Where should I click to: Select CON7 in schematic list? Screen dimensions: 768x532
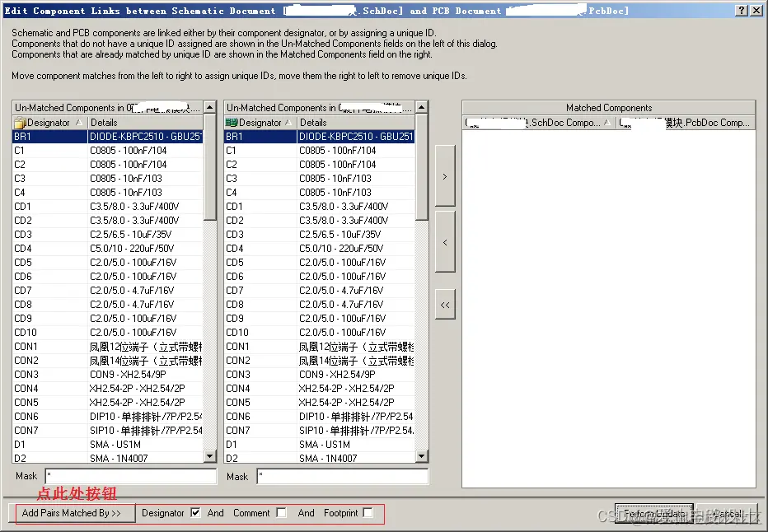(107, 431)
